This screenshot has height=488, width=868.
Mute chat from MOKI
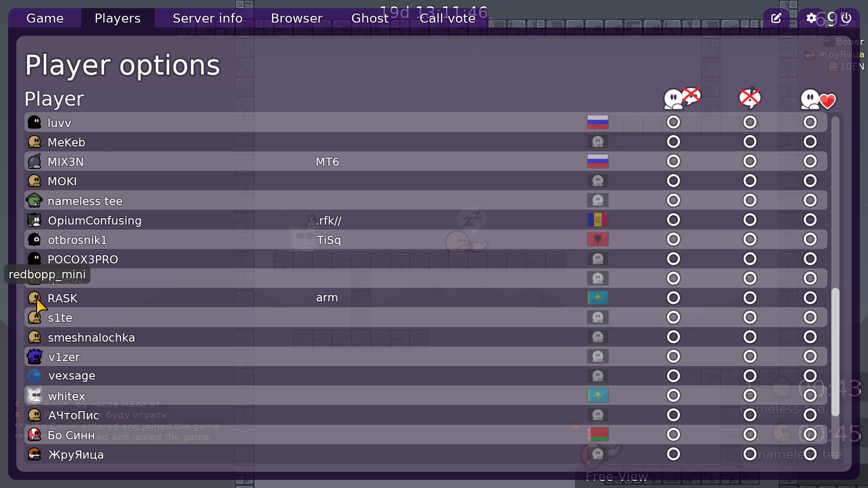(x=673, y=181)
